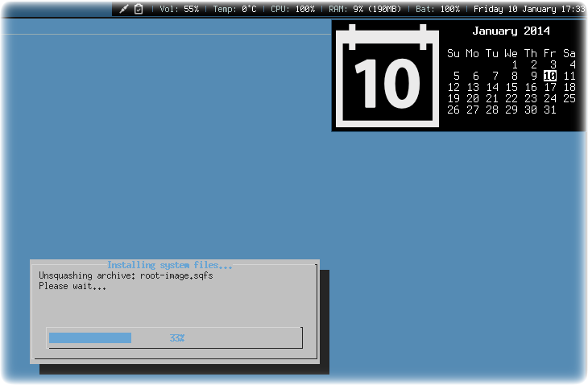
Task: Click the install progress bar at 33%
Action: click(175, 337)
